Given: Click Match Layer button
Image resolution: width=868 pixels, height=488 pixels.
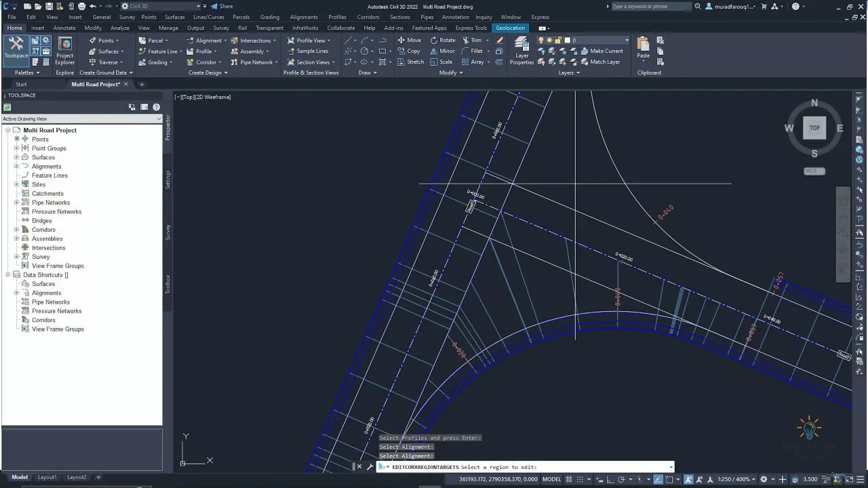Looking at the screenshot, I should click(x=599, y=62).
